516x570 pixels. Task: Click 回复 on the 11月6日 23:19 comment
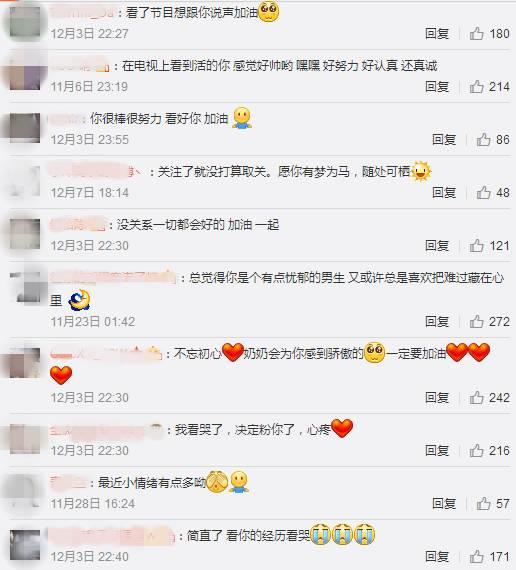[x=437, y=87]
